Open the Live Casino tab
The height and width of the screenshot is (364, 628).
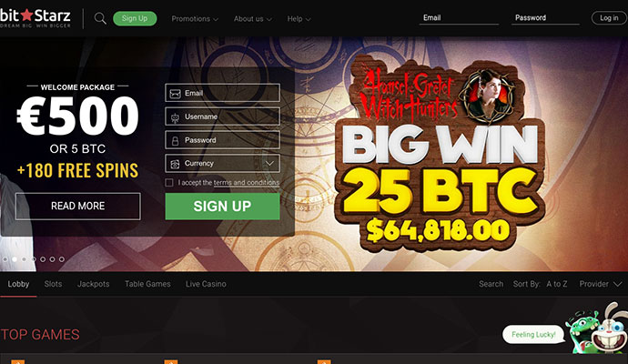click(x=206, y=284)
